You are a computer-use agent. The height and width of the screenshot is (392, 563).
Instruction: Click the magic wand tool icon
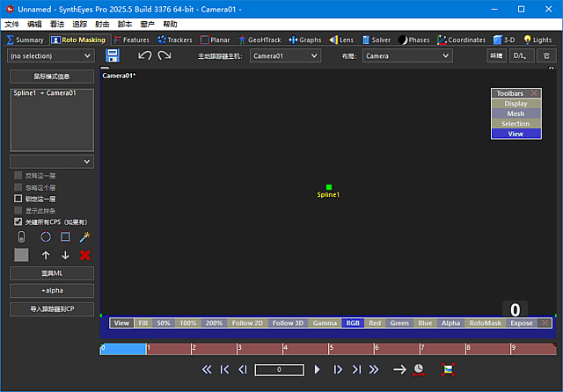pos(84,237)
